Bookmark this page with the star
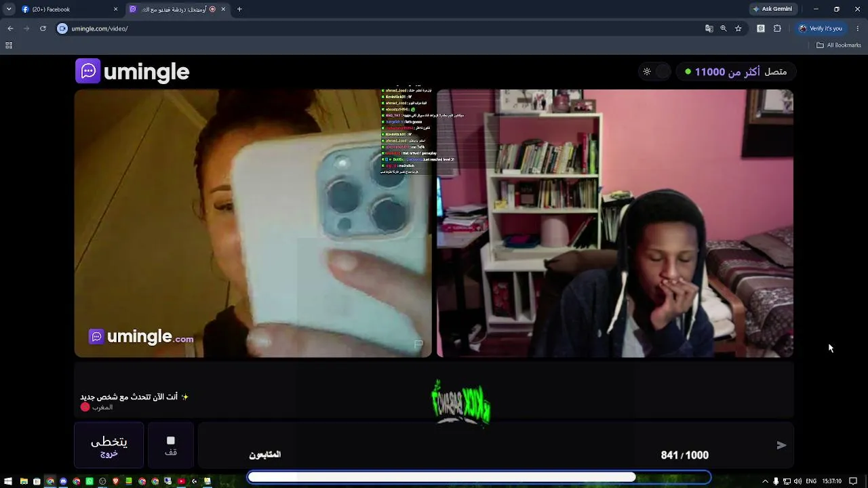 [738, 28]
